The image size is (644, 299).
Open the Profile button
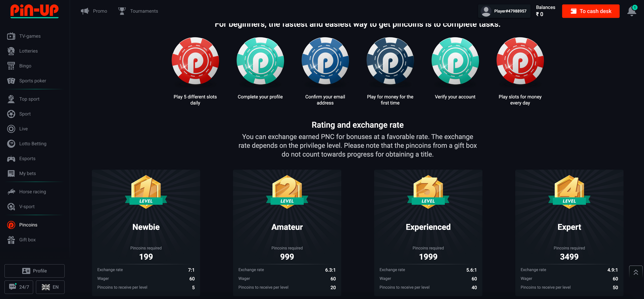coord(34,271)
